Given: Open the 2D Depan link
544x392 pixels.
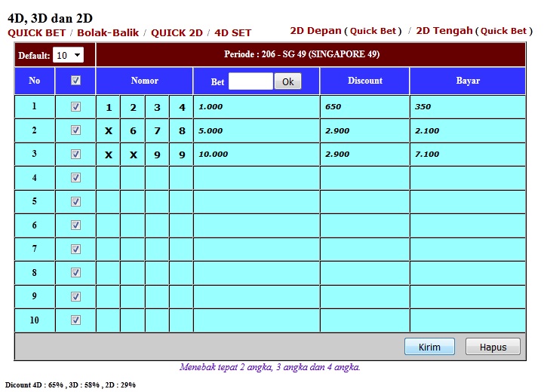Looking at the screenshot, I should point(315,31).
